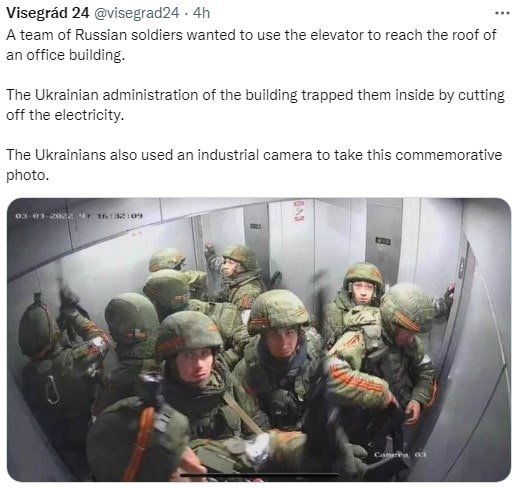
Task: Open the Visegrád 24 profile name
Action: point(48,13)
